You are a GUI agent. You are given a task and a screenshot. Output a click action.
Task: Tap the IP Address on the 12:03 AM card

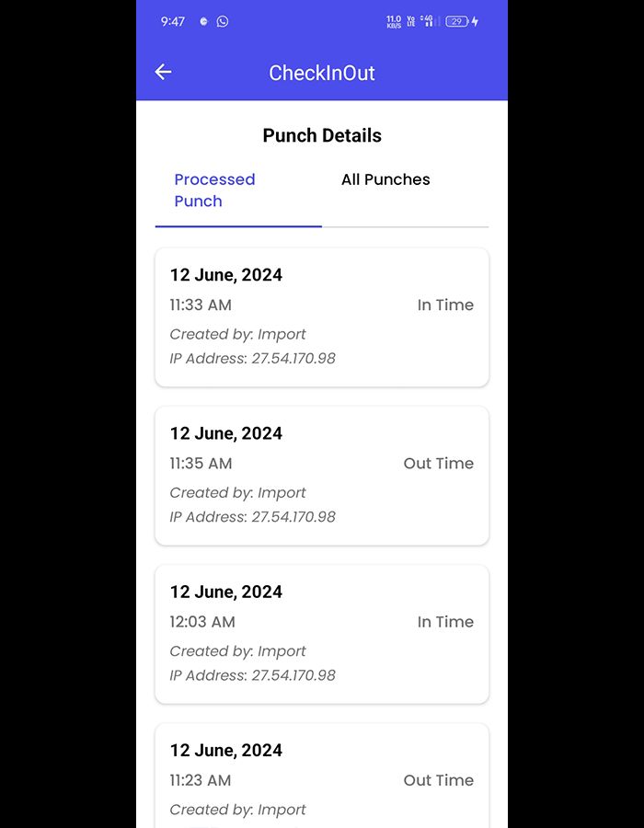[253, 675]
